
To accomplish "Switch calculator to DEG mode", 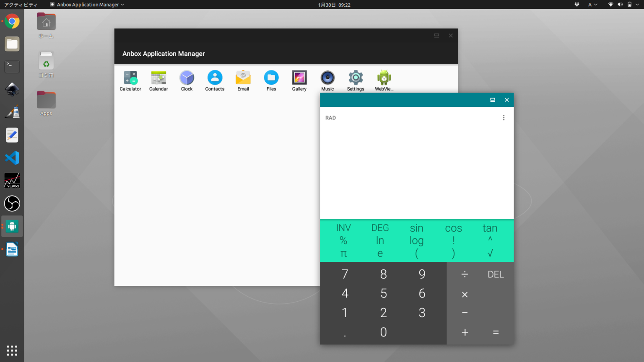I will click(380, 228).
